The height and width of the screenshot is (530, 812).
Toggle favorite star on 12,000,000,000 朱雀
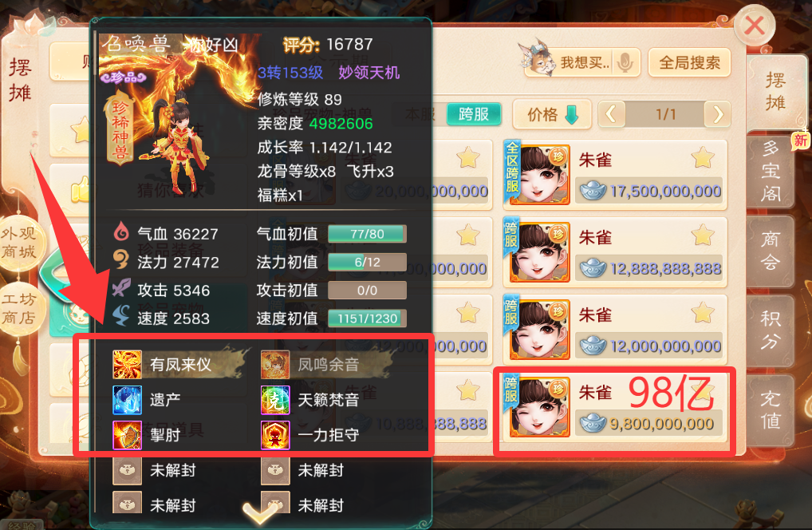click(x=703, y=312)
